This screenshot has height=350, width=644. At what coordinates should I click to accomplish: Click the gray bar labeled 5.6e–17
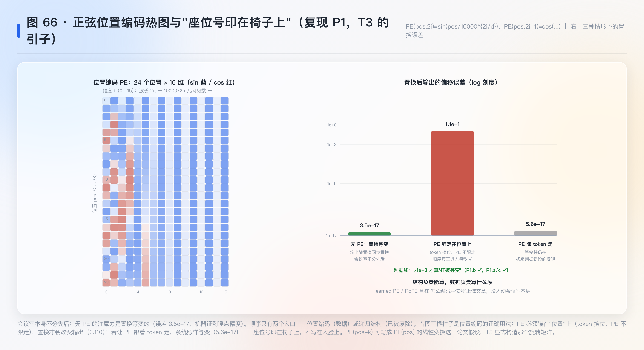(535, 233)
